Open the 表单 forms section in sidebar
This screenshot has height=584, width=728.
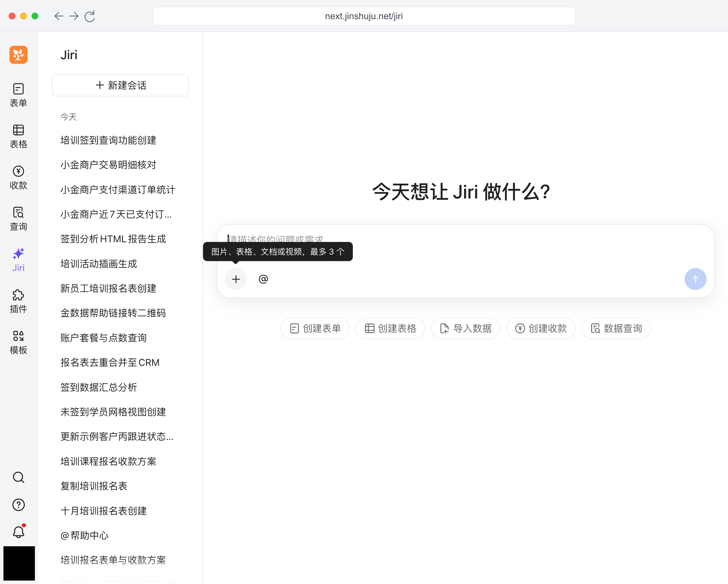point(18,95)
